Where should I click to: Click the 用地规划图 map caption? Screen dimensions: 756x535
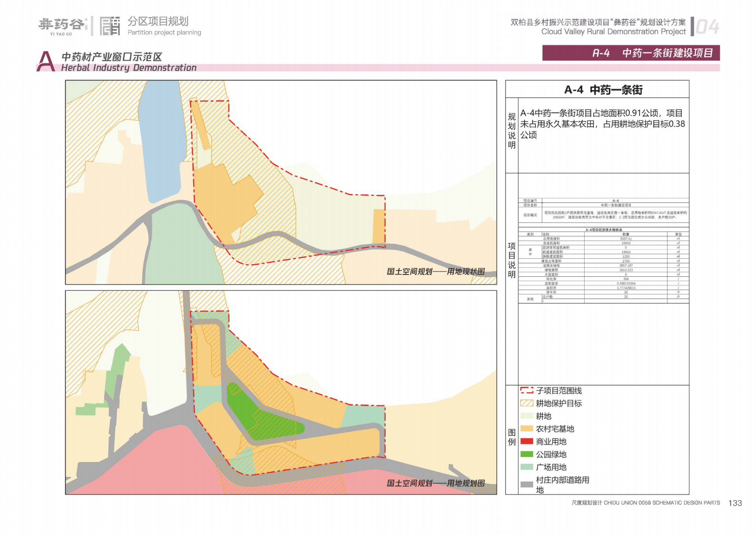click(435, 483)
